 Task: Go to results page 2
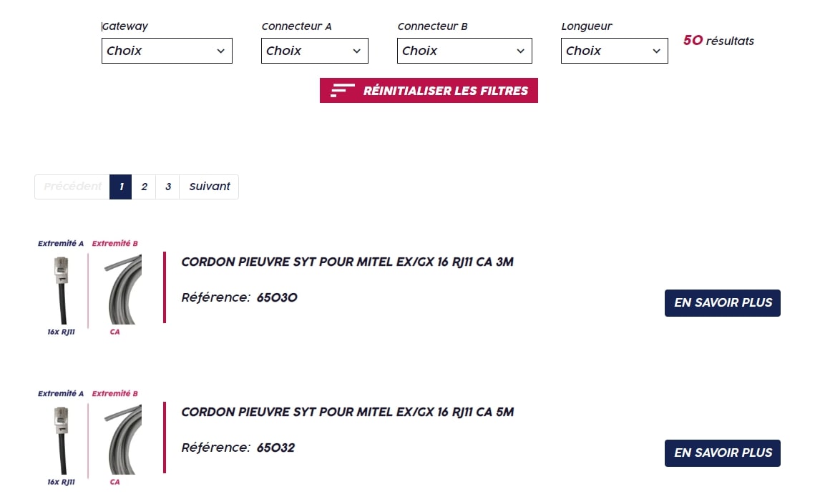(144, 187)
